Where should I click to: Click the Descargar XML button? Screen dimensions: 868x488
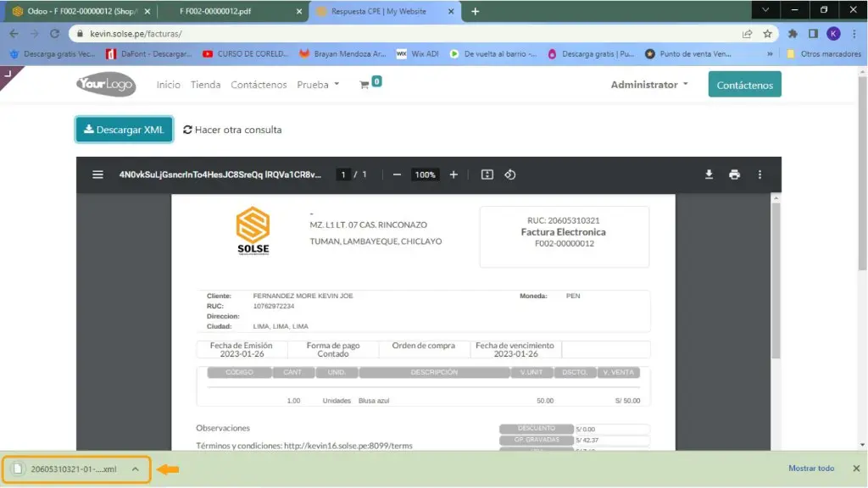pos(124,130)
